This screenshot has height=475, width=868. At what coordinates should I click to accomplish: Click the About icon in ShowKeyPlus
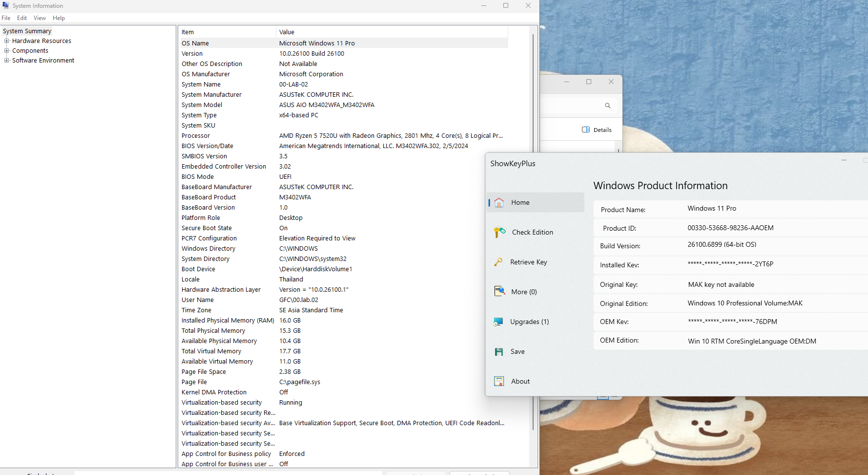click(499, 382)
